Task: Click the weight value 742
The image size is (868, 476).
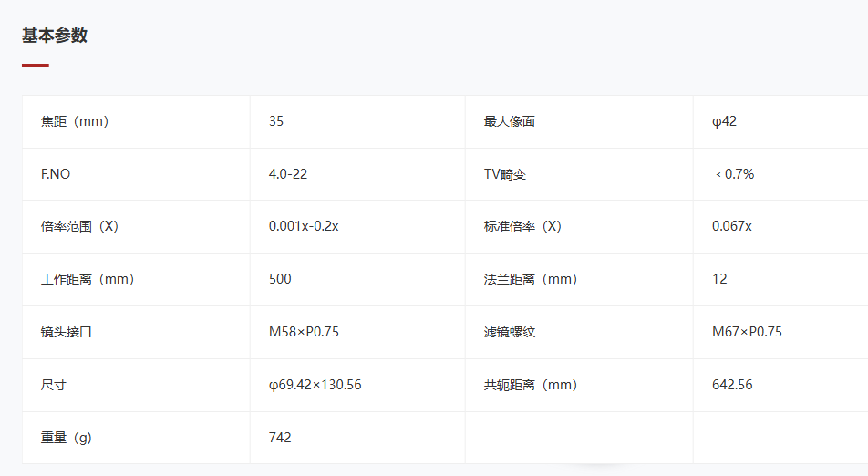Action: 280,438
